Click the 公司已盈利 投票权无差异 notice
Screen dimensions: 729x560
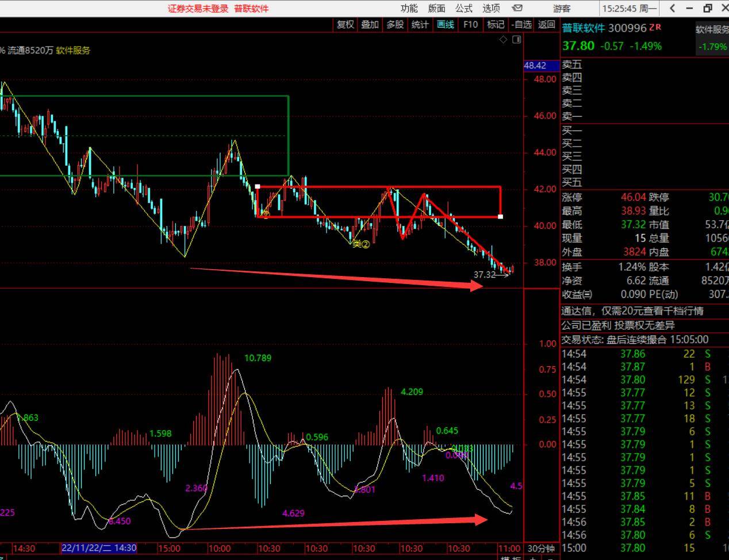pyautogui.click(x=618, y=325)
